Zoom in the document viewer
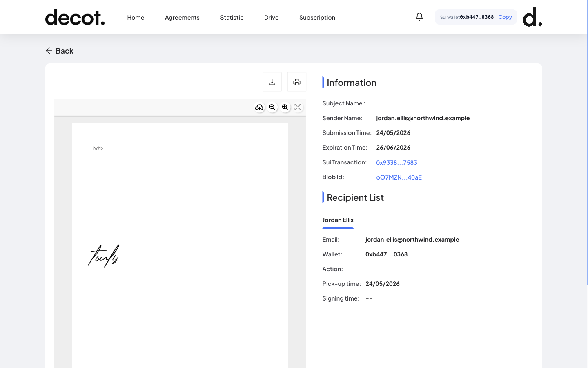This screenshot has width=588, height=368. coord(285,107)
